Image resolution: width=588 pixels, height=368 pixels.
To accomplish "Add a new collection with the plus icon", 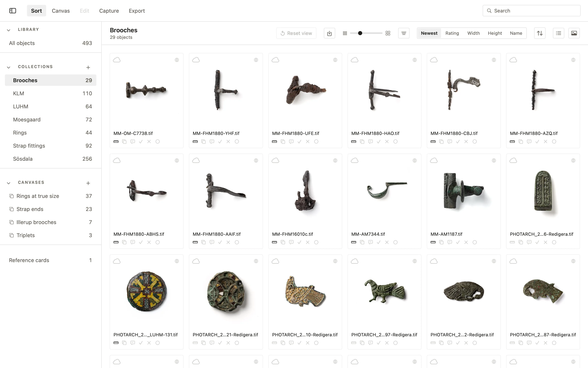I will coord(88,67).
